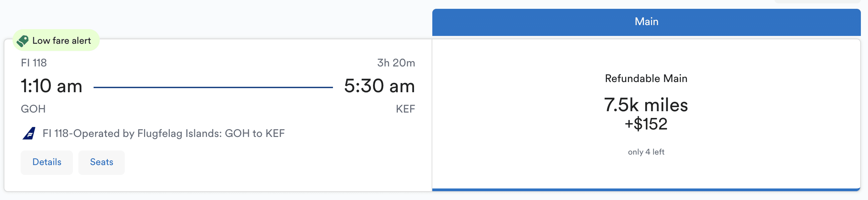
Task: Click the GOH departure airport code
Action: pos(33,109)
